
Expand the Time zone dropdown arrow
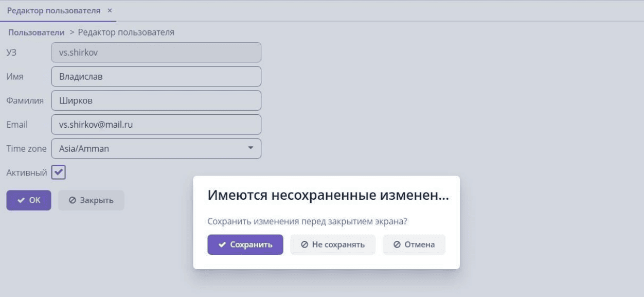(x=251, y=148)
